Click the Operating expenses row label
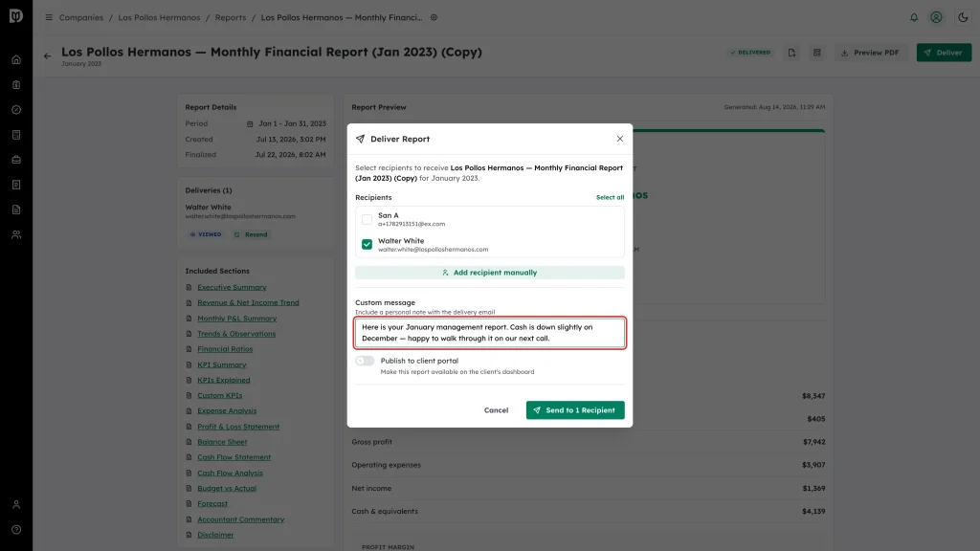This screenshot has width=980, height=551. (386, 465)
